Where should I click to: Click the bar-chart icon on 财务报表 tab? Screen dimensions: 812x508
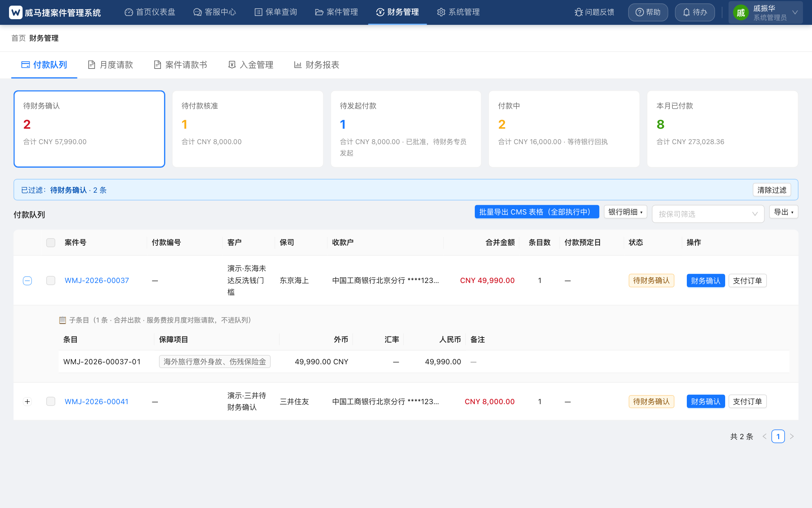tap(298, 65)
